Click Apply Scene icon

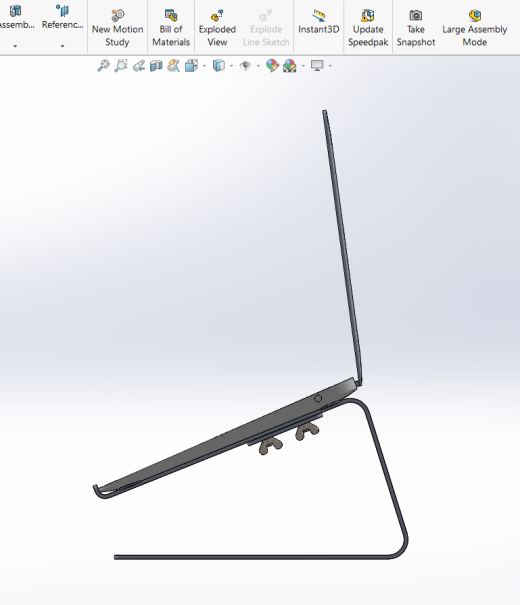click(290, 66)
